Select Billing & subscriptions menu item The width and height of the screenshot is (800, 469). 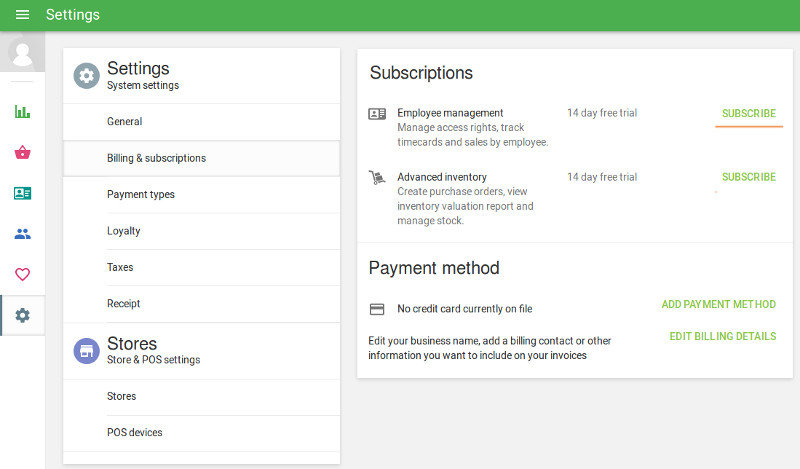click(156, 158)
